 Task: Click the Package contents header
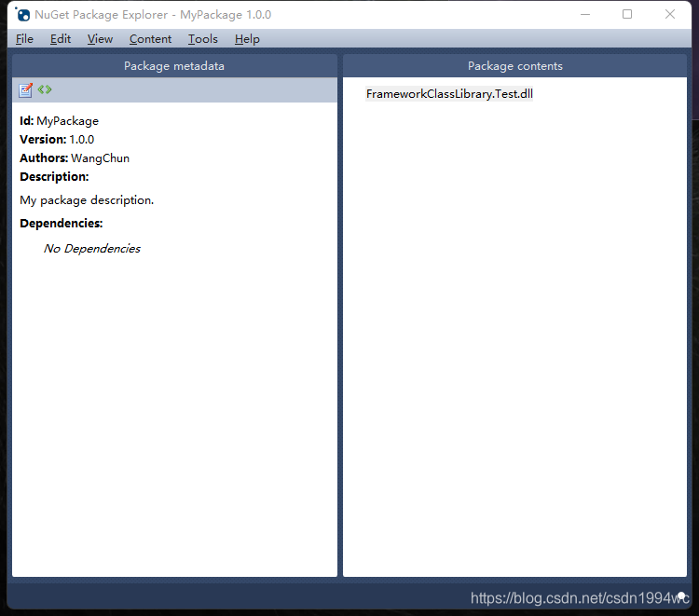pos(514,66)
